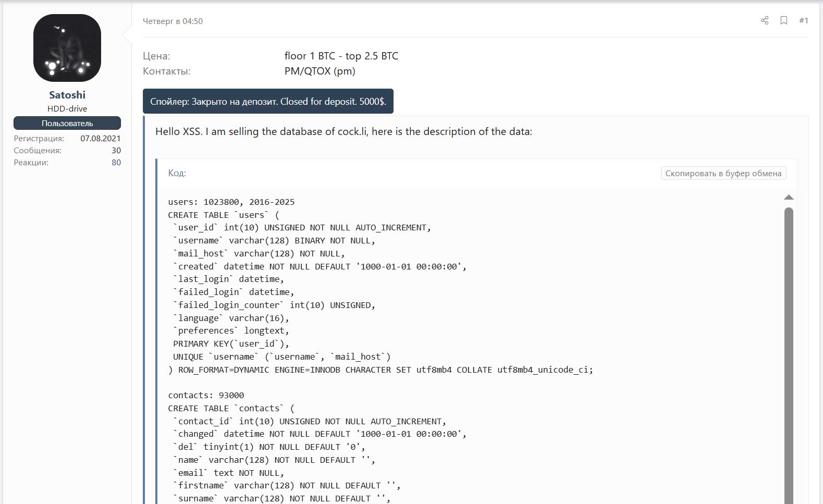Click the `failed_login_counter` int(10) line
Viewport: 823px width, 504px height.
274,305
